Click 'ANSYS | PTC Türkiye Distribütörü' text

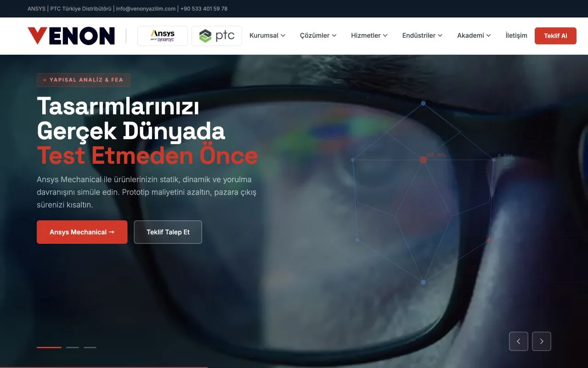(x=69, y=9)
